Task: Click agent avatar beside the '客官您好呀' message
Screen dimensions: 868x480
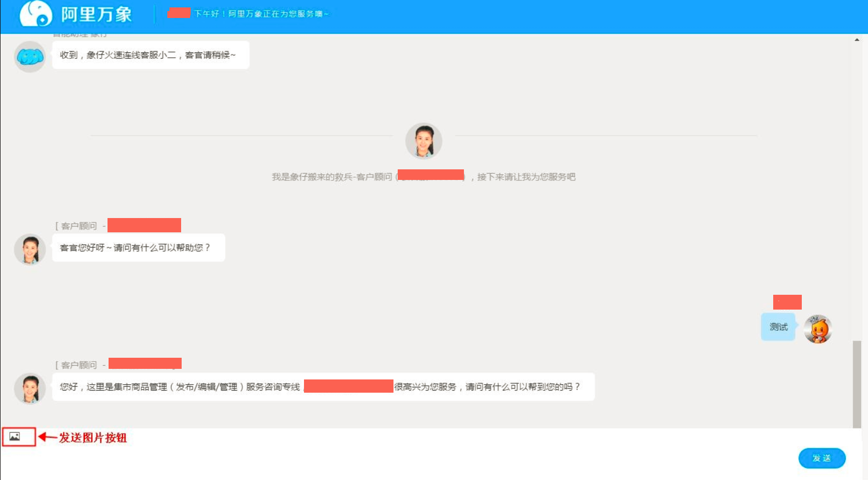Action: (x=30, y=249)
